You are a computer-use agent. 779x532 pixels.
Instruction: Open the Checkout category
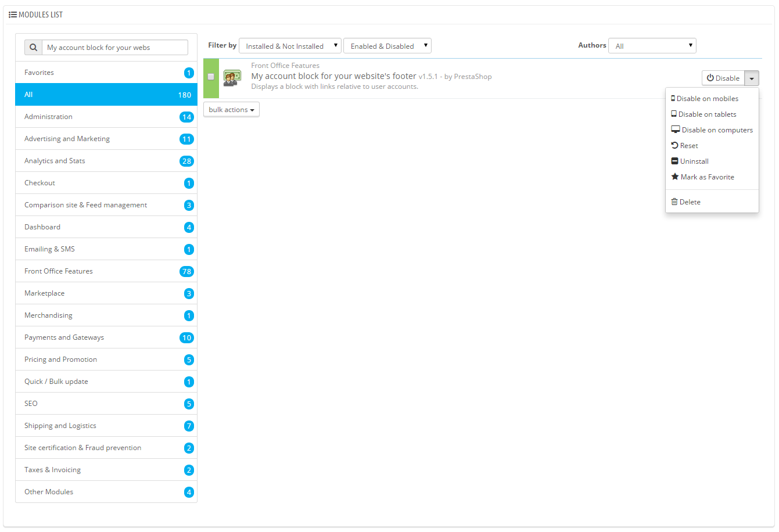106,183
